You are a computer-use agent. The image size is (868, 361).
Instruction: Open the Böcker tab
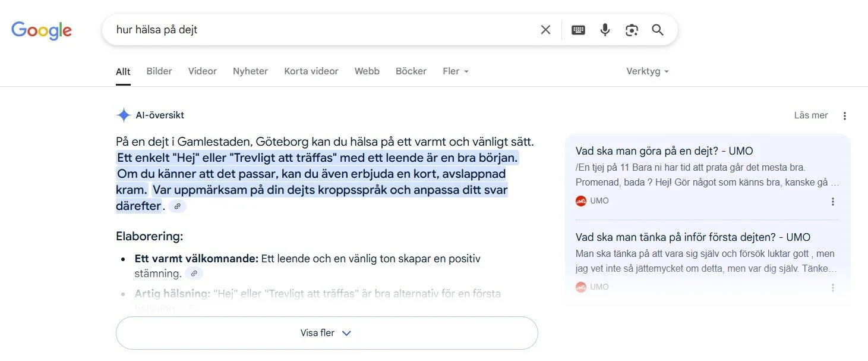(411, 71)
